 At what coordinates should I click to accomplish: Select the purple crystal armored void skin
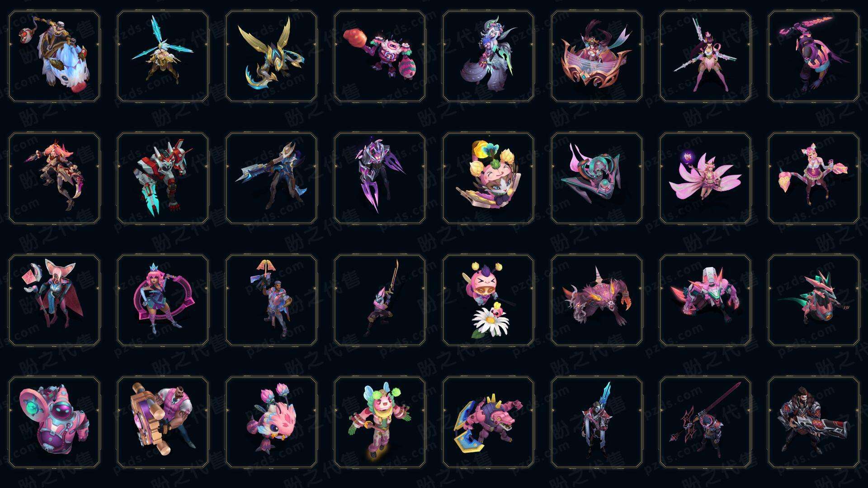click(380, 178)
